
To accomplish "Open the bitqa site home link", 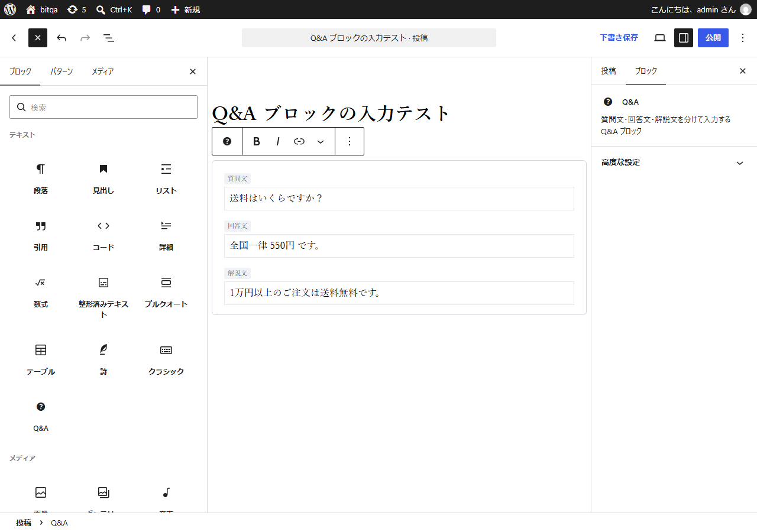I will [41, 9].
